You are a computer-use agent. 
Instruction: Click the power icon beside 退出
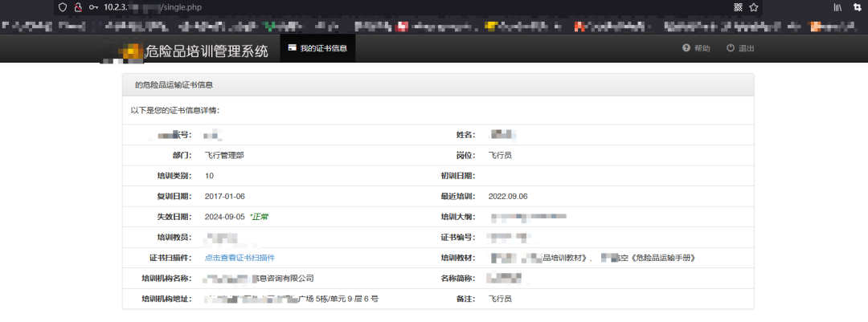point(730,48)
